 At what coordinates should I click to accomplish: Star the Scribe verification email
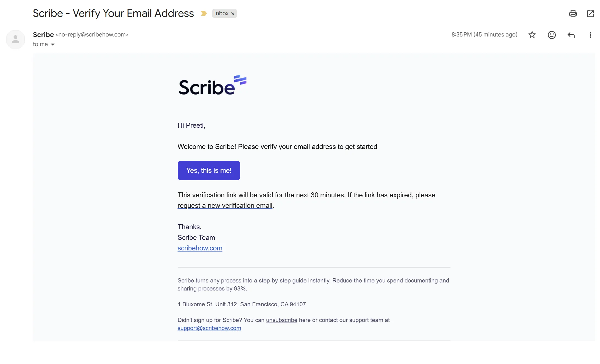[532, 35]
